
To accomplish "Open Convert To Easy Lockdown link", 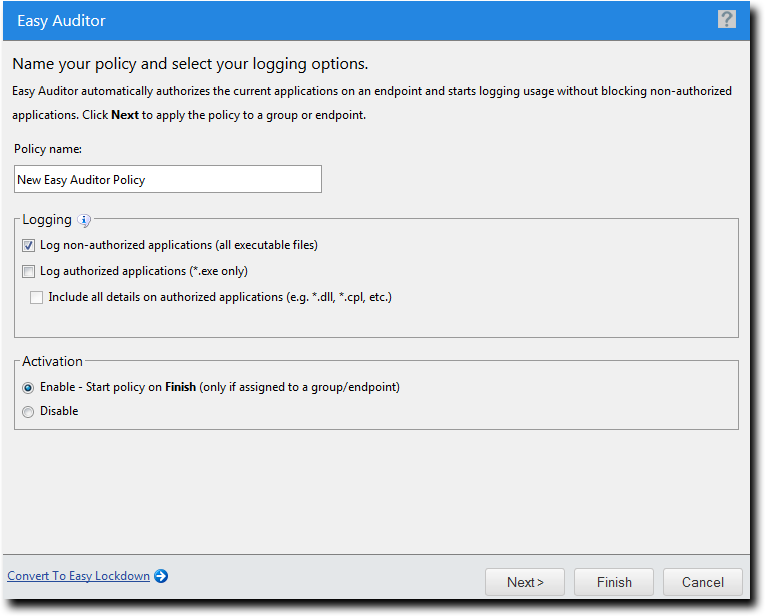I will pyautogui.click(x=79, y=576).
